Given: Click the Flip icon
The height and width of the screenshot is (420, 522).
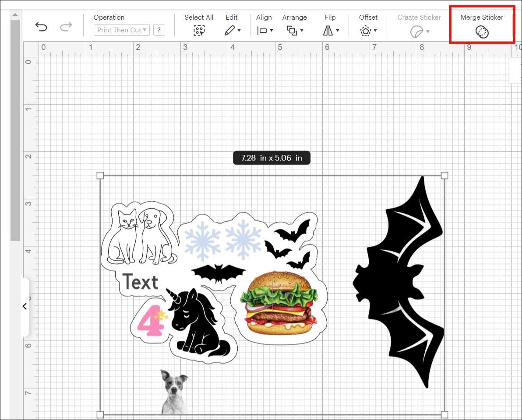Looking at the screenshot, I should 328,31.
